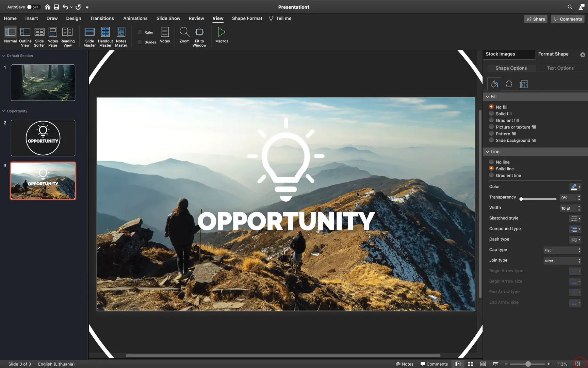Select the Size & Properties icon tab
Image resolution: width=588 pixels, height=368 pixels.
[x=523, y=84]
